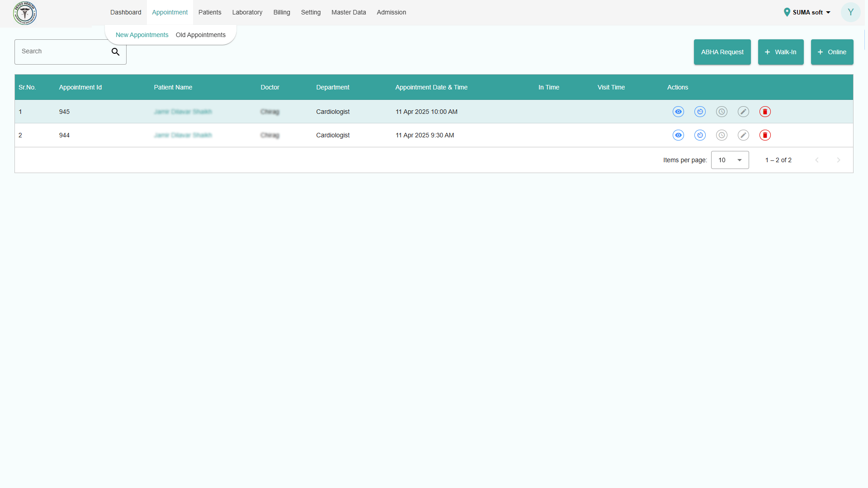Click the blue reschedule icon for appointment 944
Screen dimensions: 868x488
point(700,135)
